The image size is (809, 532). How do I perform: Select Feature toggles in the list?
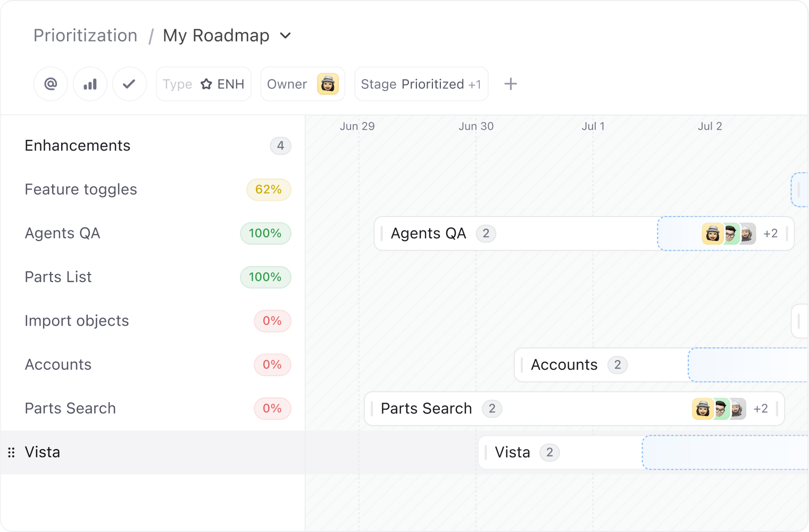click(x=81, y=189)
